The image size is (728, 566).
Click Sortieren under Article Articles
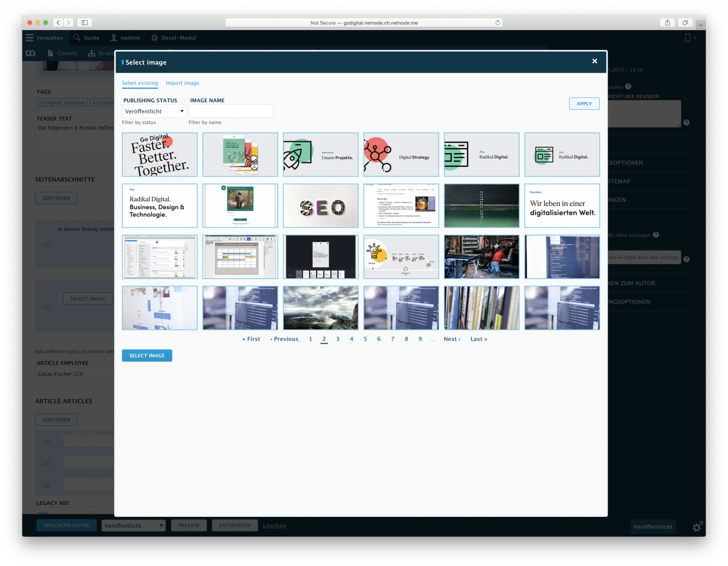click(x=56, y=420)
